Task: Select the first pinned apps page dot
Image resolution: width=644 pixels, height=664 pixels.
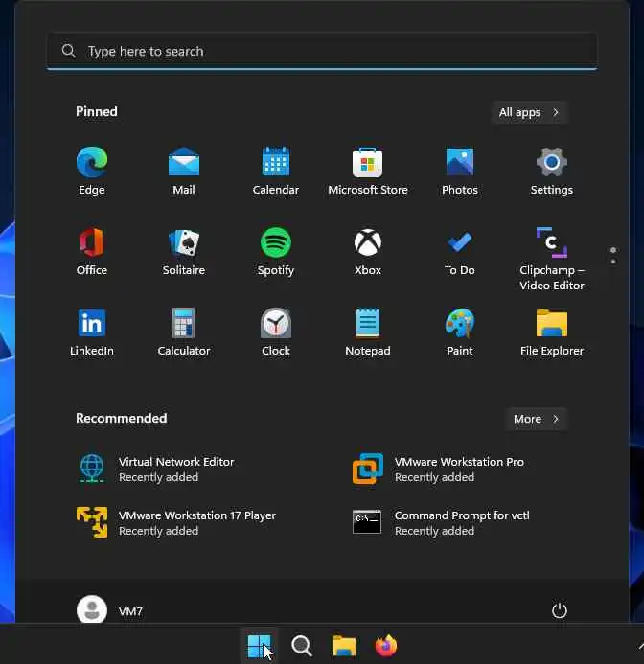Action: point(613,250)
